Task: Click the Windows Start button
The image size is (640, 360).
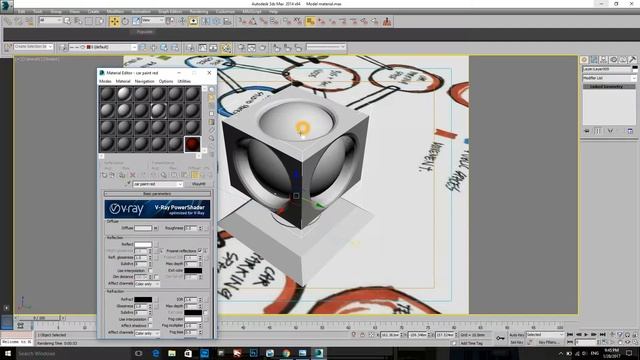Action: click(7, 353)
